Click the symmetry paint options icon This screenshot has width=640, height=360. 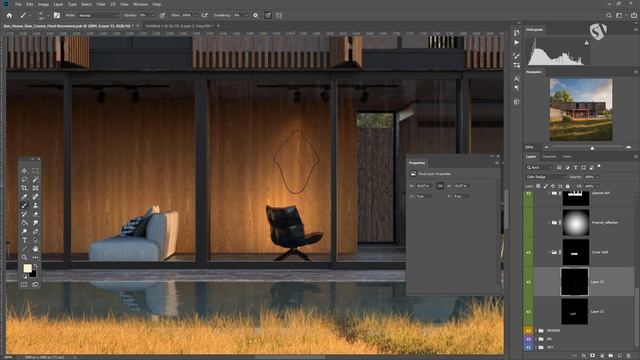coord(279,15)
